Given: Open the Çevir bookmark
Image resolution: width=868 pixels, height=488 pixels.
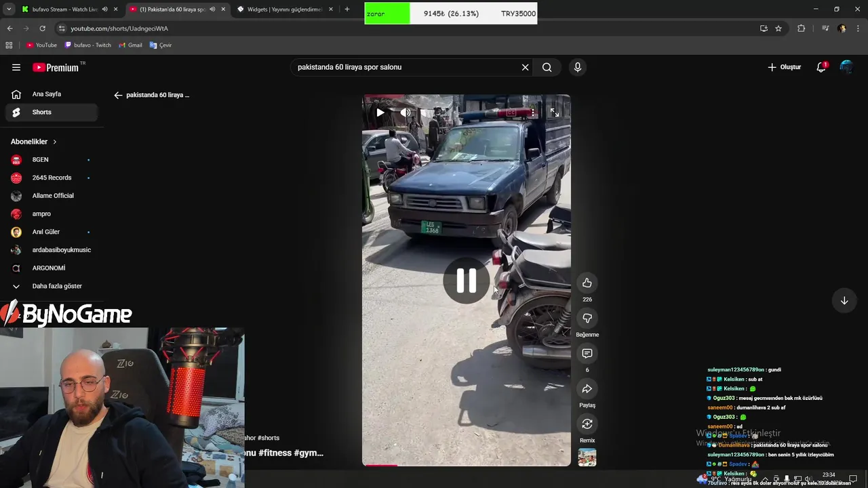Looking at the screenshot, I should [x=161, y=45].
